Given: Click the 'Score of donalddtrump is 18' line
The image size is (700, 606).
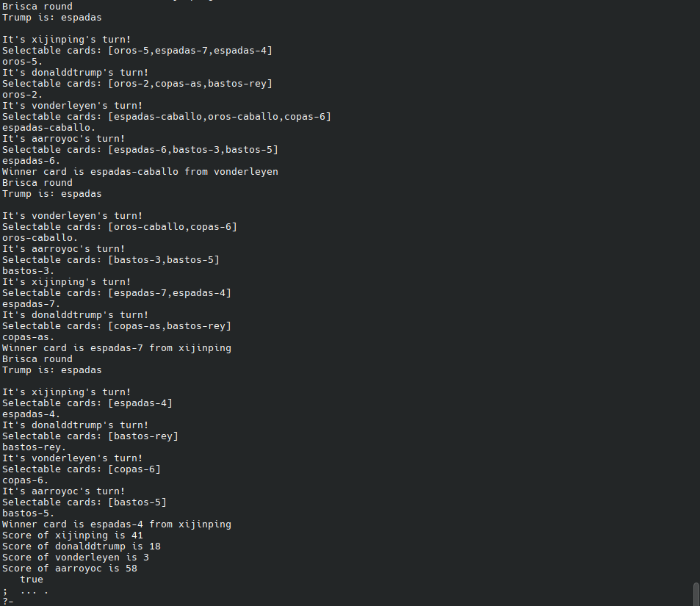Looking at the screenshot, I should pyautogui.click(x=82, y=547).
